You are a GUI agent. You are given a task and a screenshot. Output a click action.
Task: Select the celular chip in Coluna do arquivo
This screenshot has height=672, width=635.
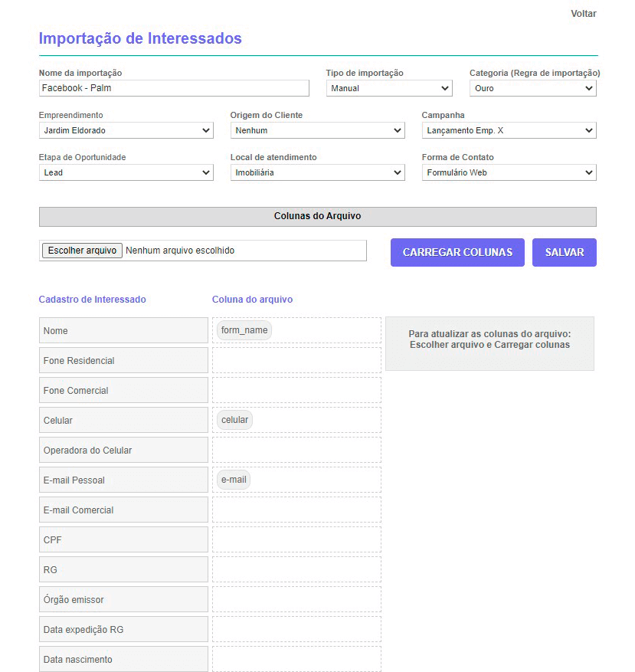pyautogui.click(x=234, y=419)
